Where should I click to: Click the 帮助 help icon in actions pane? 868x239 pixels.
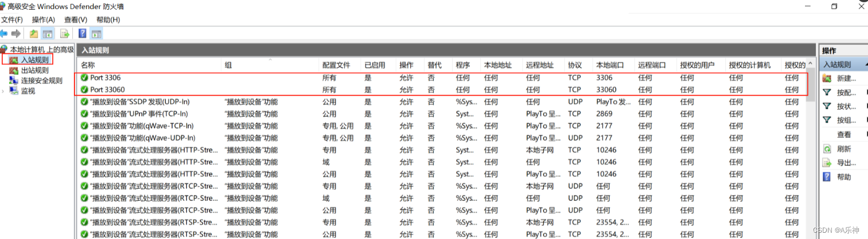[x=827, y=177]
